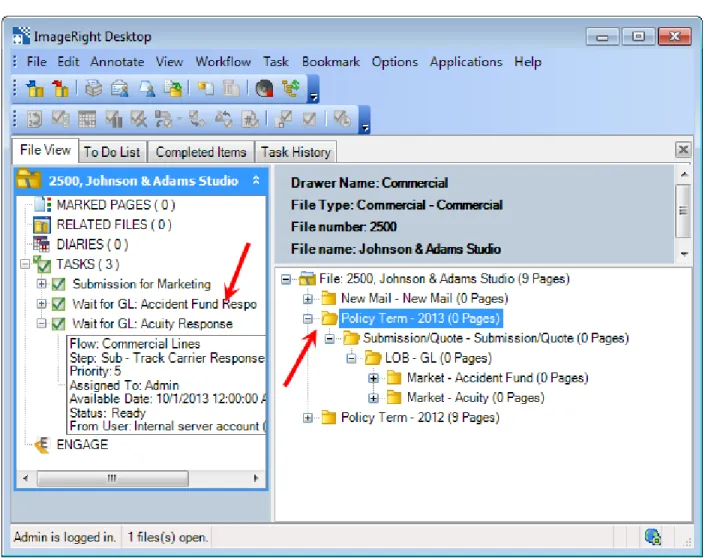The height and width of the screenshot is (558, 705).
Task: Click the round speaker record icon
Action: (264, 89)
